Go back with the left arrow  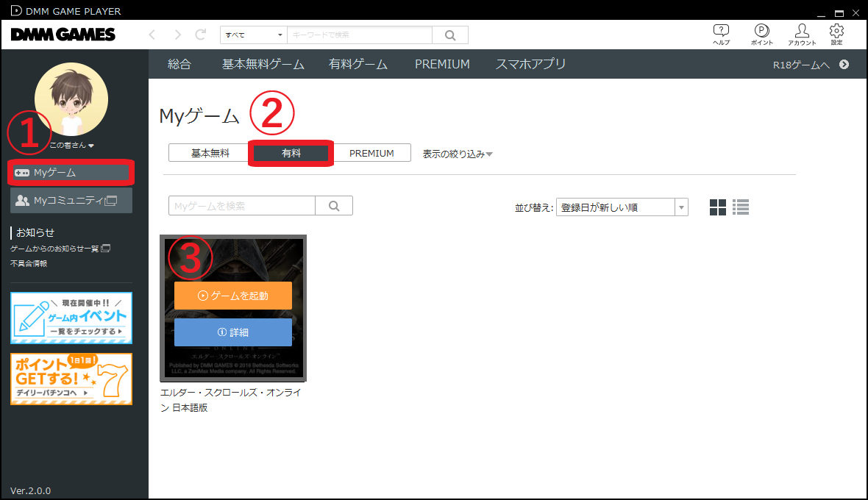pos(152,35)
